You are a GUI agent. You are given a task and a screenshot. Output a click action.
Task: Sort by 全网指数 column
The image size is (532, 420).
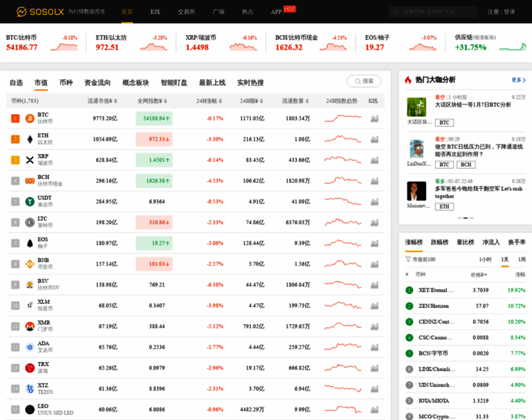(152, 101)
